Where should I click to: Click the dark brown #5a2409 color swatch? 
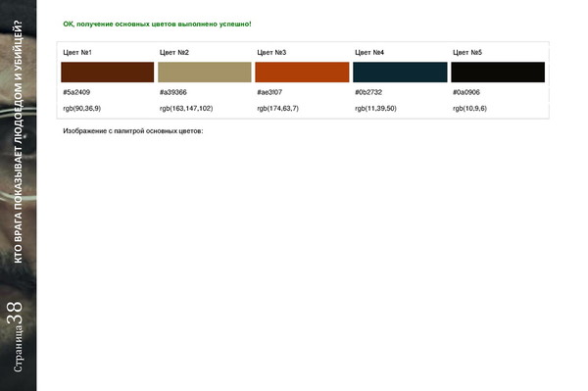click(107, 72)
